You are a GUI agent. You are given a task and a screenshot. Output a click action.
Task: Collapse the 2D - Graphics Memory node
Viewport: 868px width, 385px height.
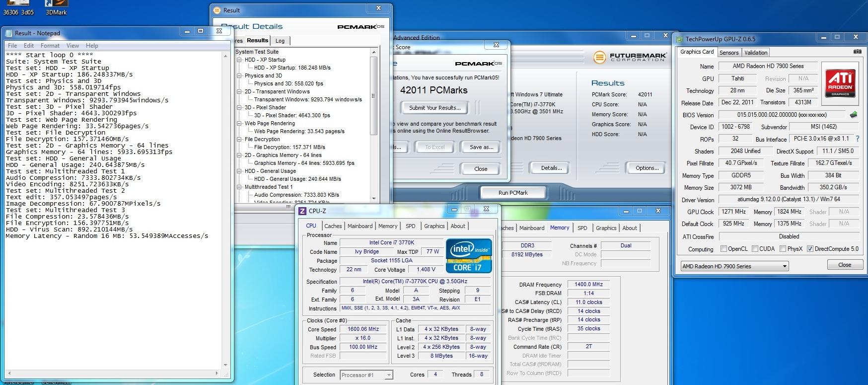(239, 155)
